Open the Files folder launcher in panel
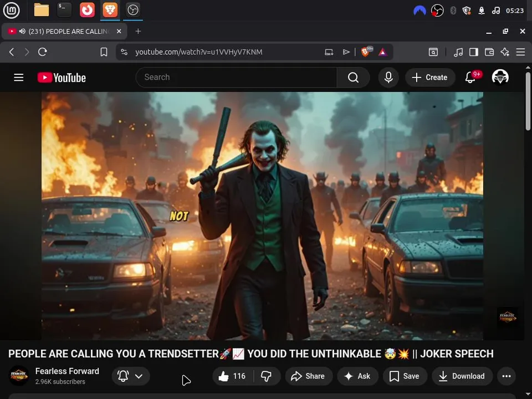532x399 pixels. click(42, 10)
